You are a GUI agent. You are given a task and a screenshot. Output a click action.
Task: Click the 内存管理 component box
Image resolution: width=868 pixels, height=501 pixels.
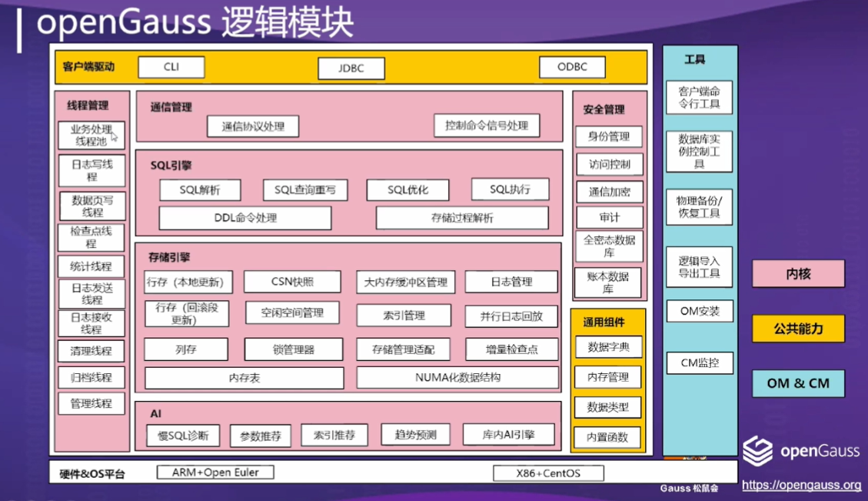click(608, 377)
